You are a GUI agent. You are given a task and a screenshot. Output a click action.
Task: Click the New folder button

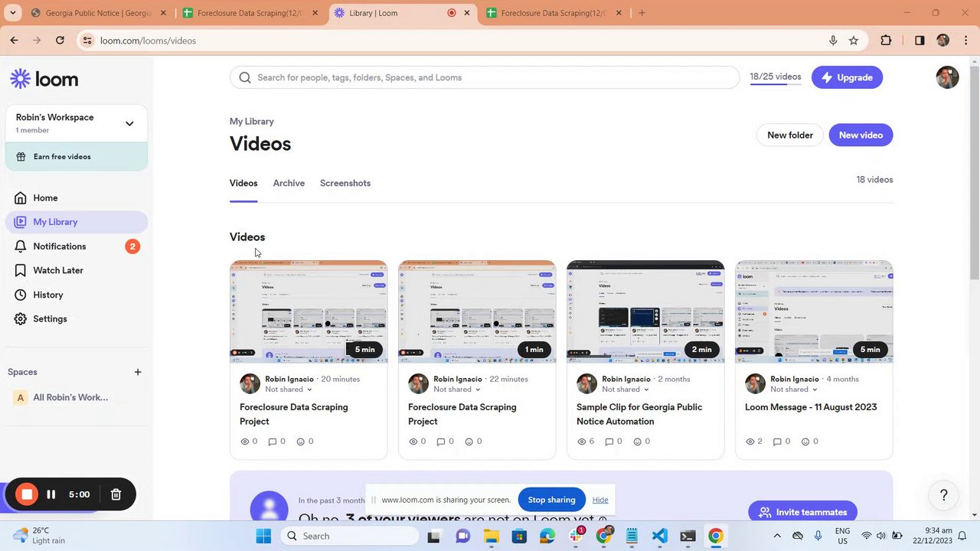click(x=790, y=135)
